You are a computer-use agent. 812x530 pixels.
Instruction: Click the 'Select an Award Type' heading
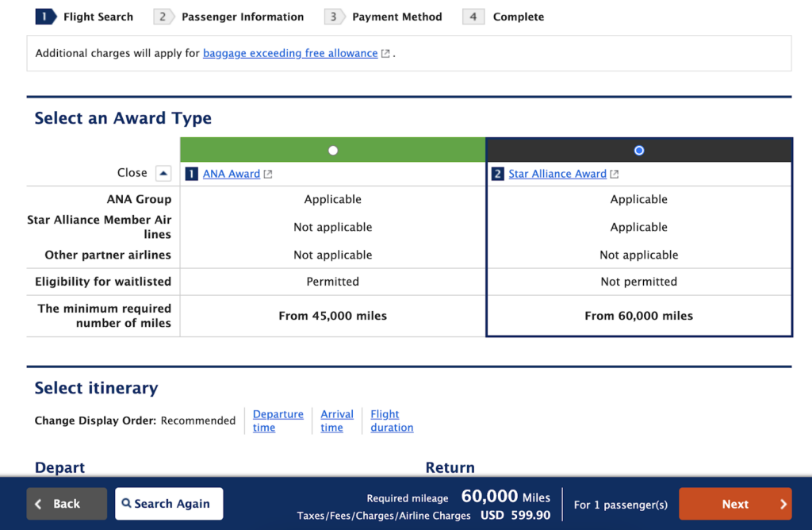click(123, 118)
